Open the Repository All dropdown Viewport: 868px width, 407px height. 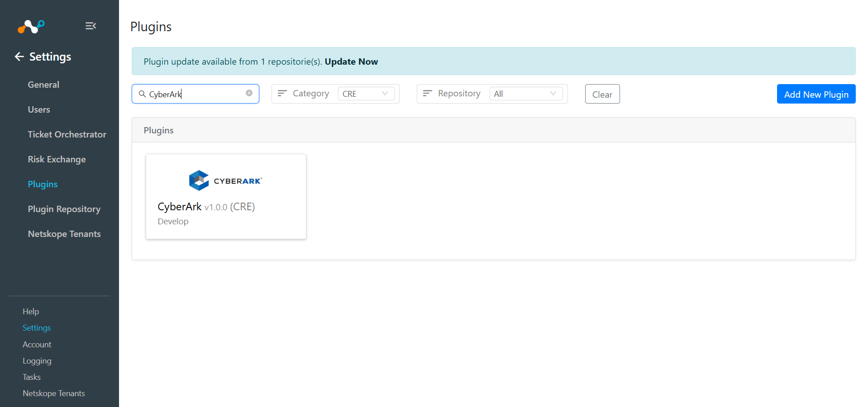click(526, 94)
